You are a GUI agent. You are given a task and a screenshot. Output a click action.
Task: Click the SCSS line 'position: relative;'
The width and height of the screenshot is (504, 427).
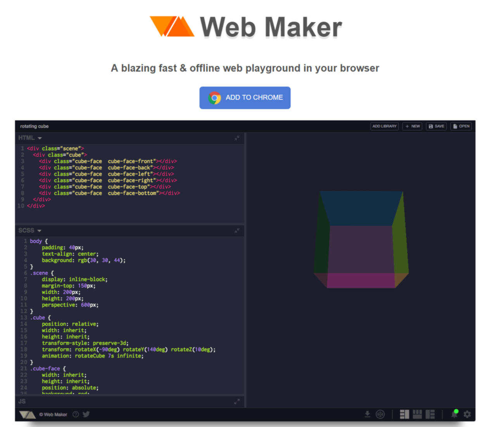[70, 324]
